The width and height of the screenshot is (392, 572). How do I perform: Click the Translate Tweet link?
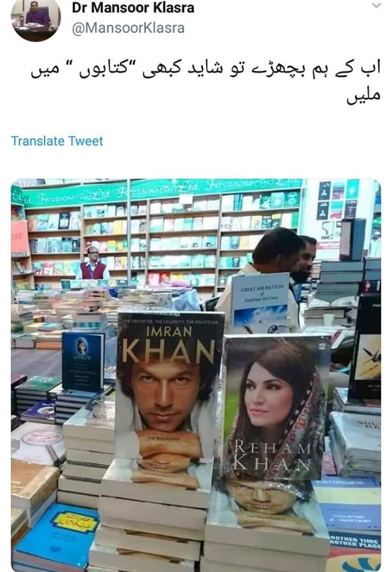pyautogui.click(x=57, y=141)
